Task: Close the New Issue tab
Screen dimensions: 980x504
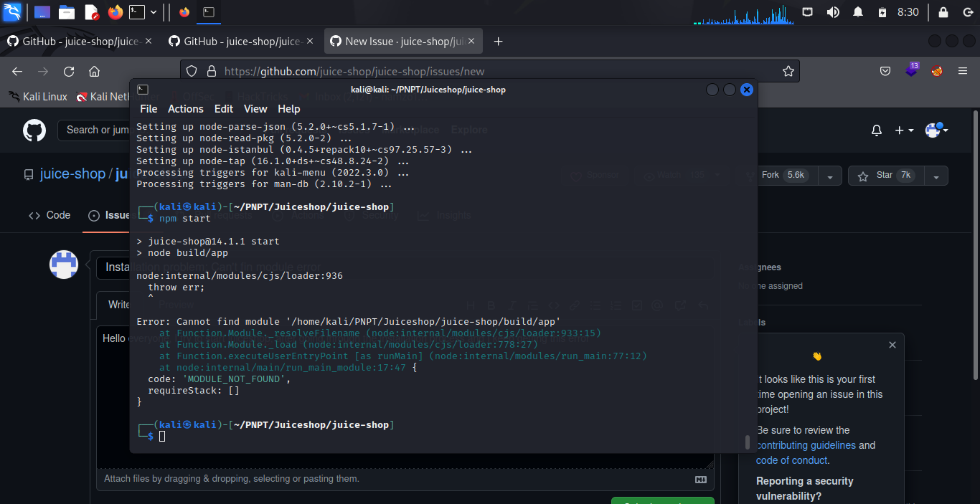Action: (471, 42)
